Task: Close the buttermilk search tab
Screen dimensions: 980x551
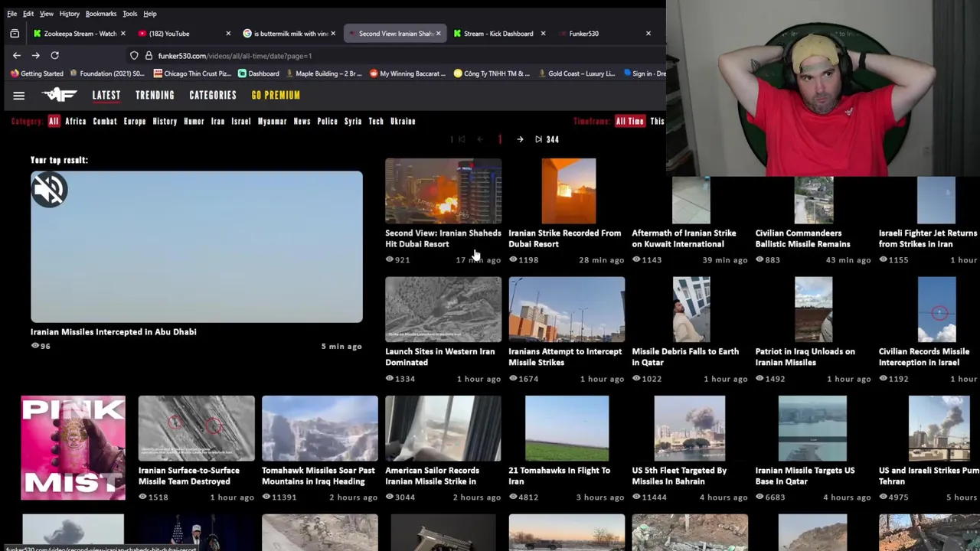Action: [333, 34]
